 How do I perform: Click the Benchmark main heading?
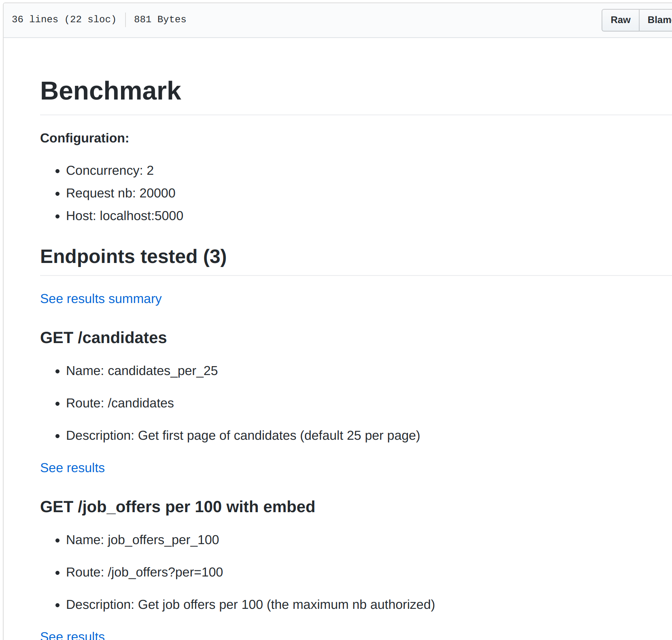coord(111,91)
